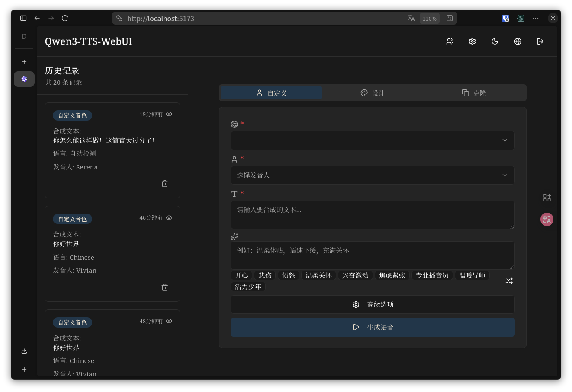Switch to the 克隆 tab
The height and width of the screenshot is (392, 572).
click(x=475, y=92)
